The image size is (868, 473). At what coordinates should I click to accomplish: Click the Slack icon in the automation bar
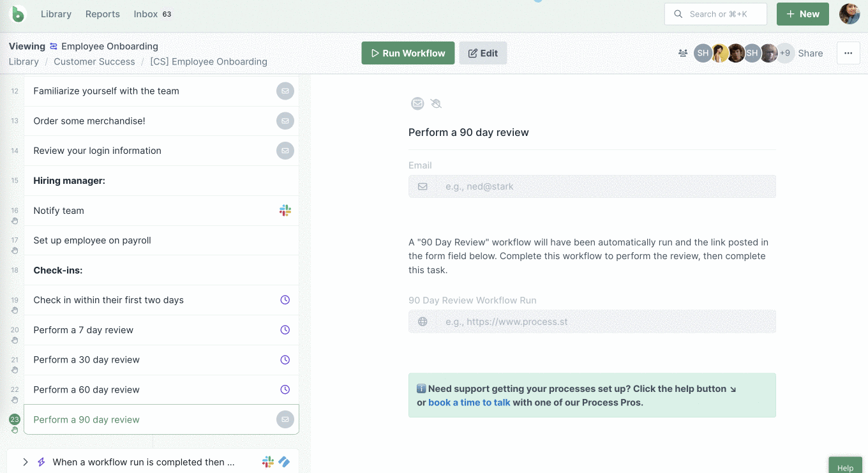267,462
